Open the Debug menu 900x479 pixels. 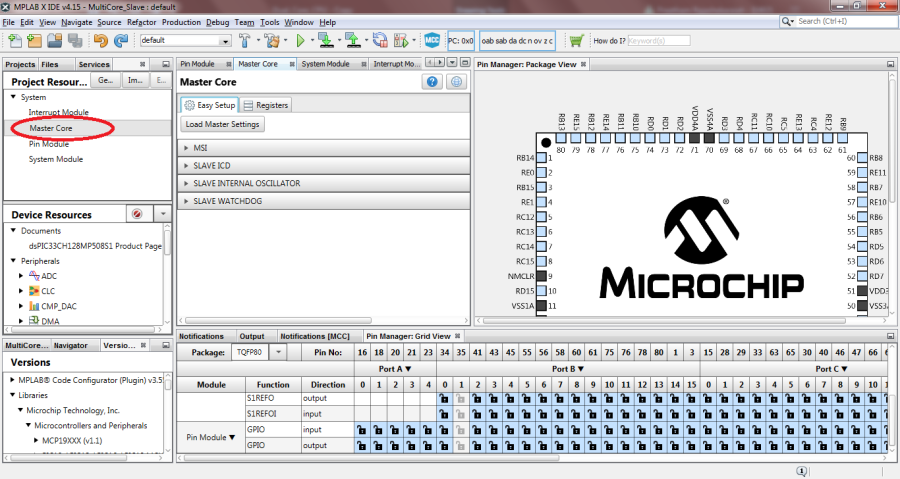pos(217,22)
